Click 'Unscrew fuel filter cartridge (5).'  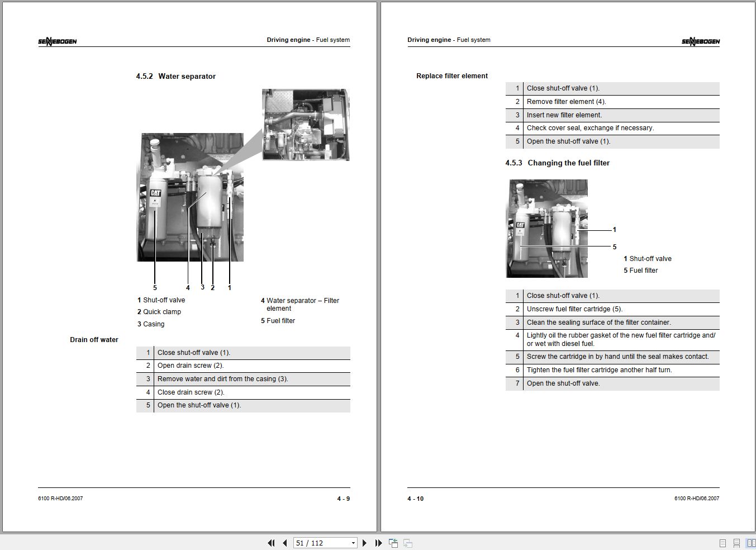574,309
